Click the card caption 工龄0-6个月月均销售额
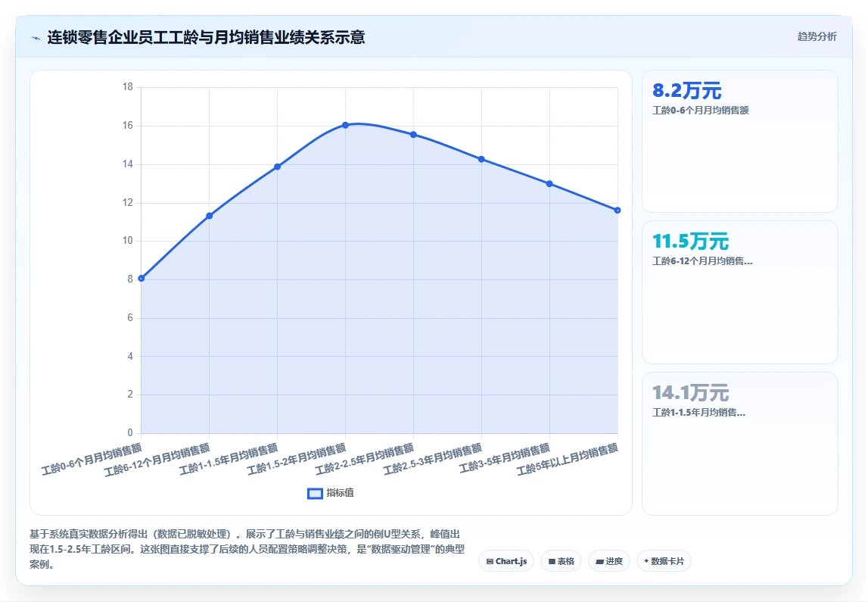 [x=700, y=111]
